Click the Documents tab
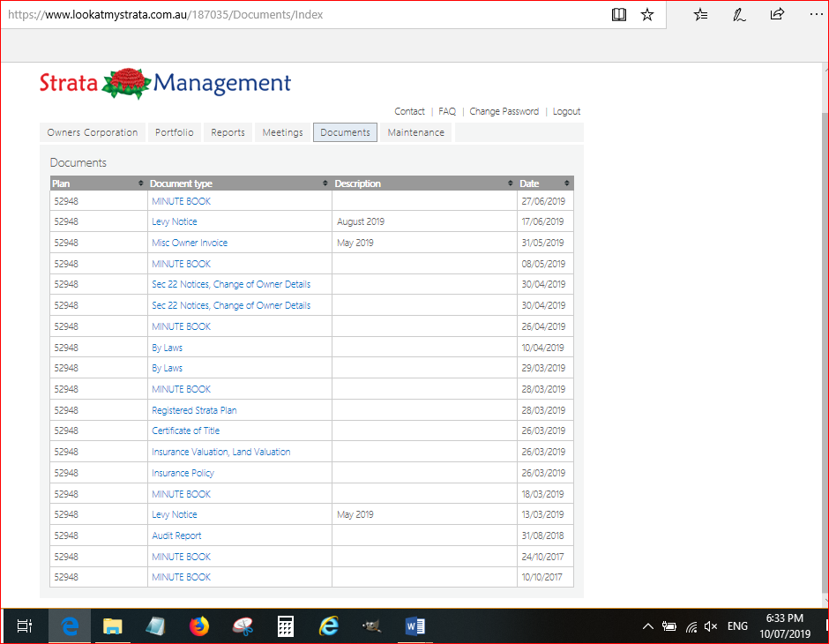 click(345, 132)
